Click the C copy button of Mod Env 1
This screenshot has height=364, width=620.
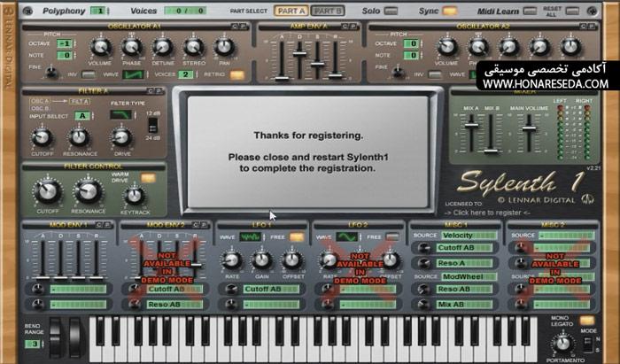[x=99, y=225]
